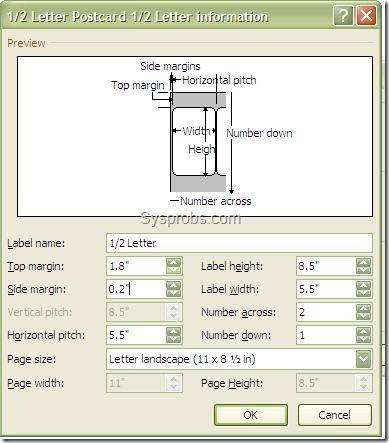
Task: Open the Page size dropdown
Action: pyautogui.click(x=363, y=359)
